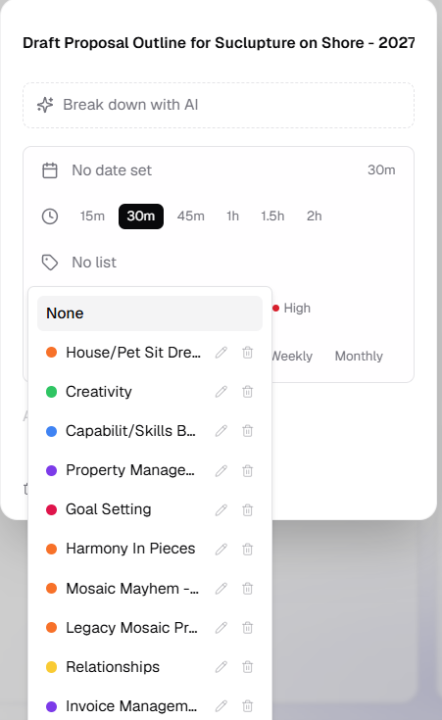Click trash icon beside Relationships list
This screenshot has width=442, height=720.
(247, 667)
